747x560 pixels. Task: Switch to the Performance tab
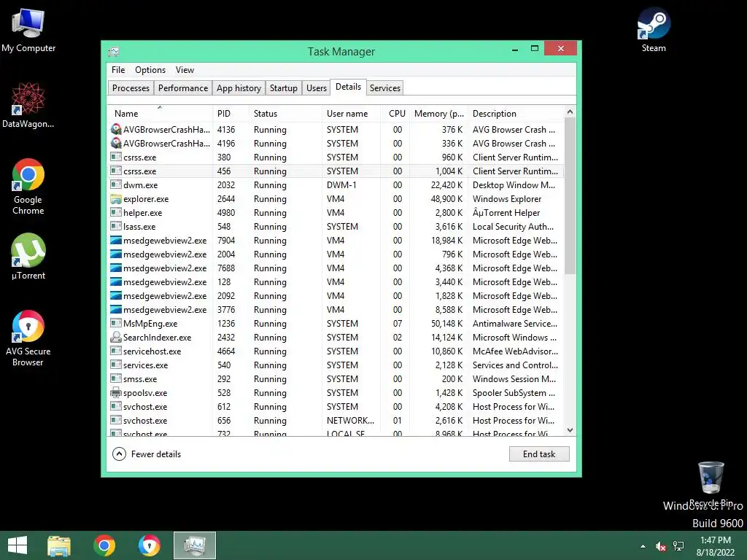point(183,88)
